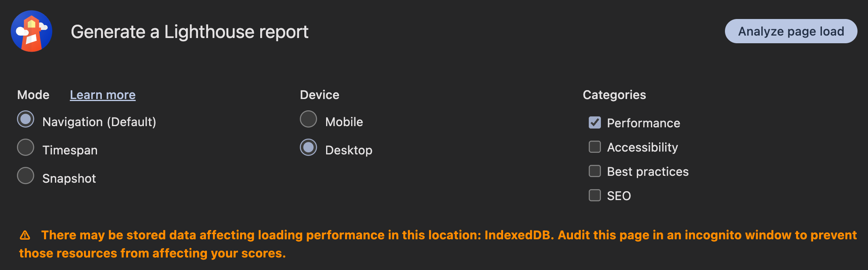The width and height of the screenshot is (868, 270).
Task: Click the Lighthouse logo icon
Action: coord(32,31)
